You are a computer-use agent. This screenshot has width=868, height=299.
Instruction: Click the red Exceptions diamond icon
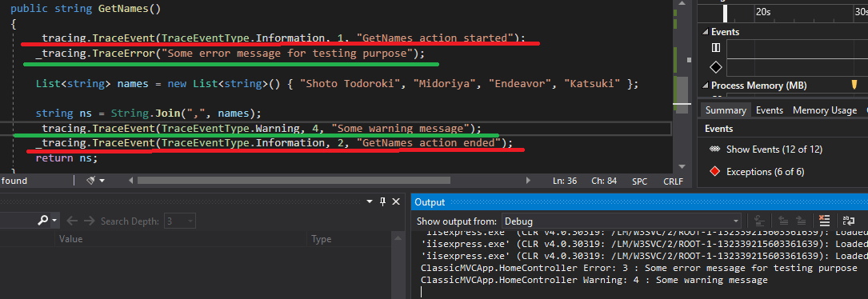[x=714, y=172]
